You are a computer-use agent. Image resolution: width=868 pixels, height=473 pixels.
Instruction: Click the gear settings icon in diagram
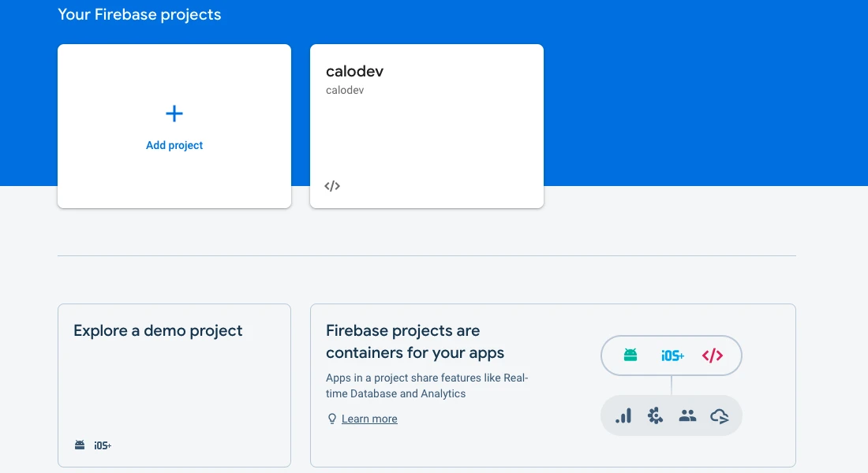[x=656, y=415]
